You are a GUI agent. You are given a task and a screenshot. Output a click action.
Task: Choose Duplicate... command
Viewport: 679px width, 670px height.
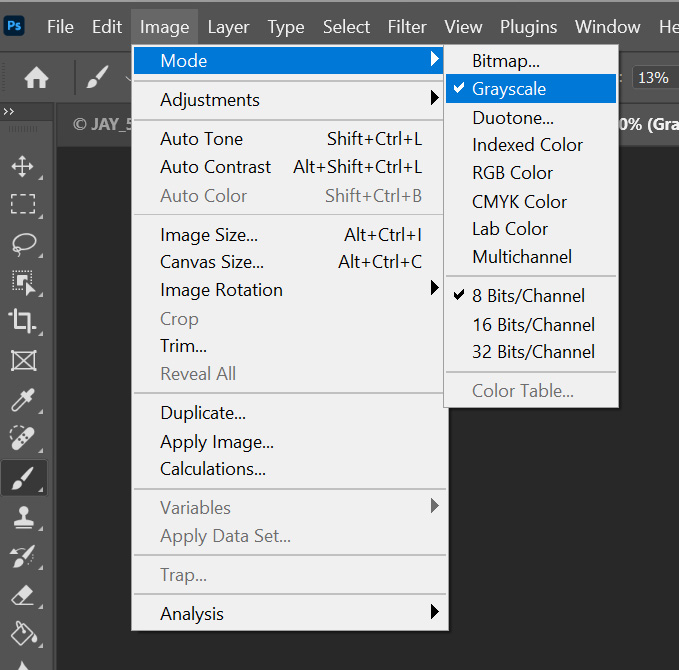click(x=288, y=413)
